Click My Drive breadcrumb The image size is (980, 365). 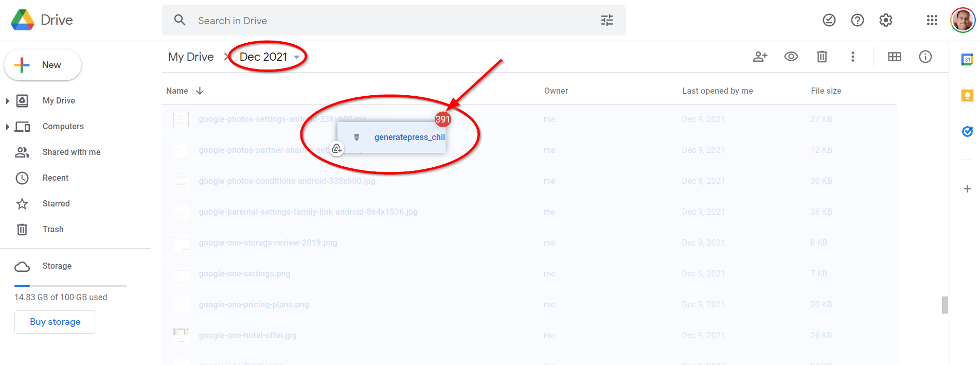[x=191, y=57]
